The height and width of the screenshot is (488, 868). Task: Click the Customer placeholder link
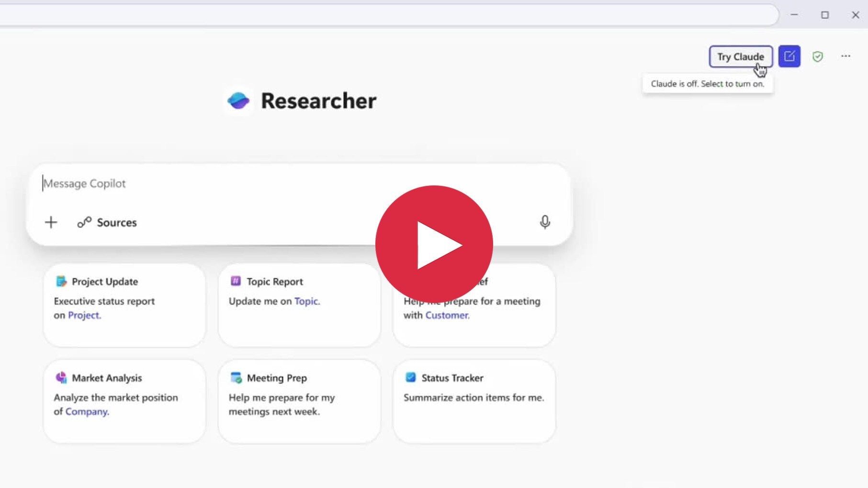[x=447, y=315]
